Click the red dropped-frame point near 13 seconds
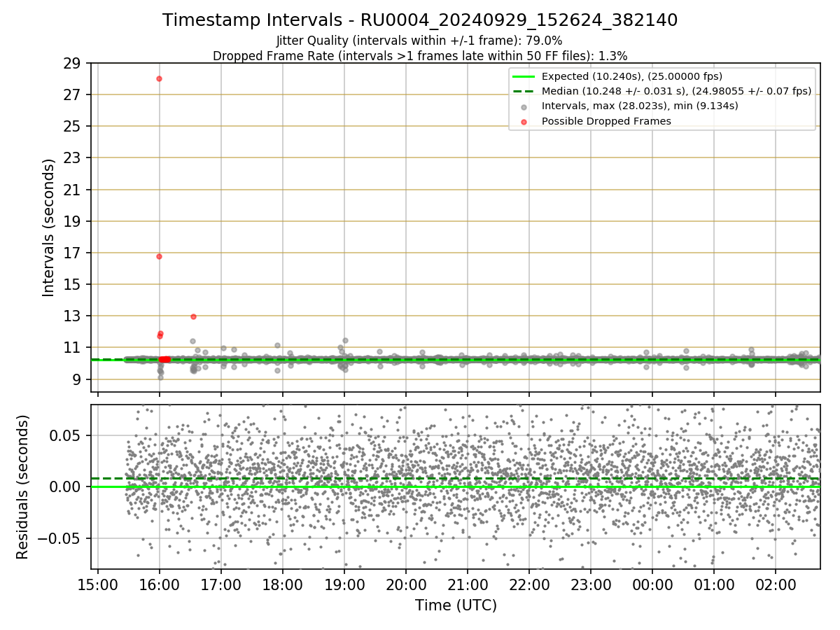This screenshot has width=840, height=630. pyautogui.click(x=193, y=316)
